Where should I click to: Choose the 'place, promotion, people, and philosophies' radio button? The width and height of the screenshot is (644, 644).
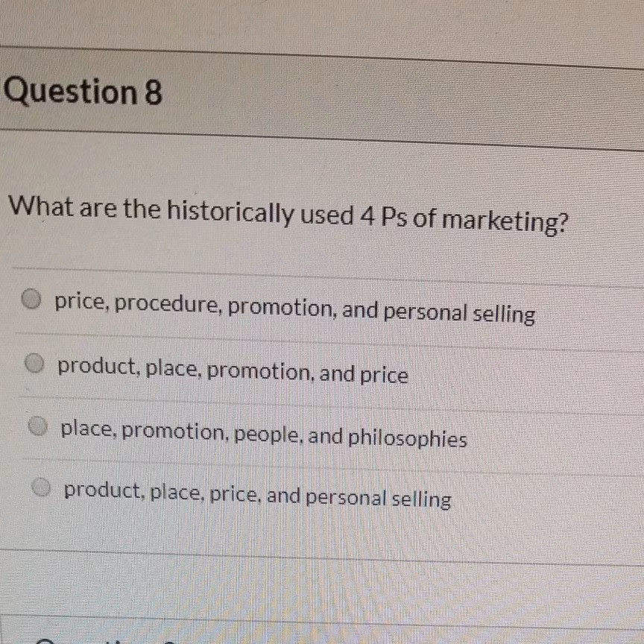click(37, 426)
